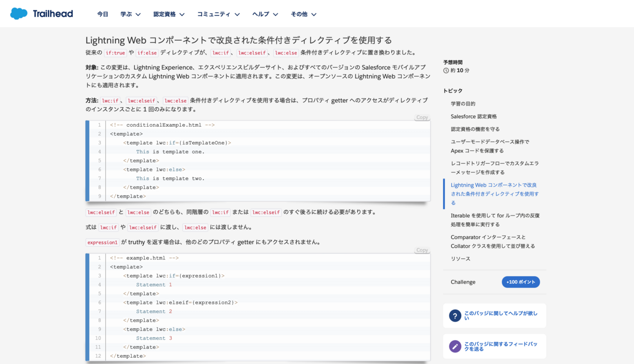
Task: Click the '<!-- conditionalExample.html -->' comment line
Action: [x=162, y=125]
